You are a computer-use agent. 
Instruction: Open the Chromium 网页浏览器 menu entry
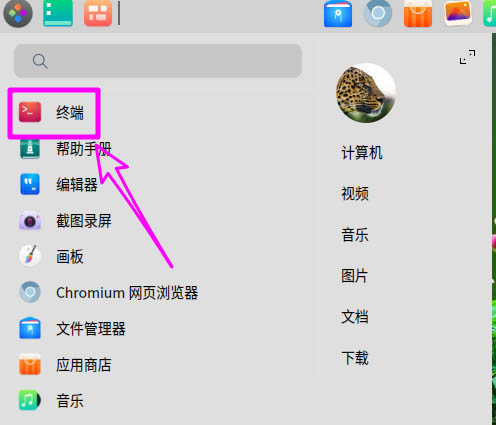[109, 293]
